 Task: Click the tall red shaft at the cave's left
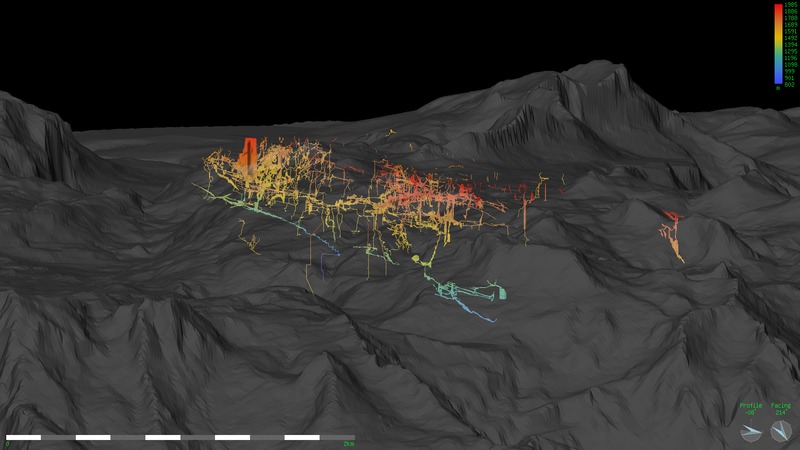(x=251, y=153)
